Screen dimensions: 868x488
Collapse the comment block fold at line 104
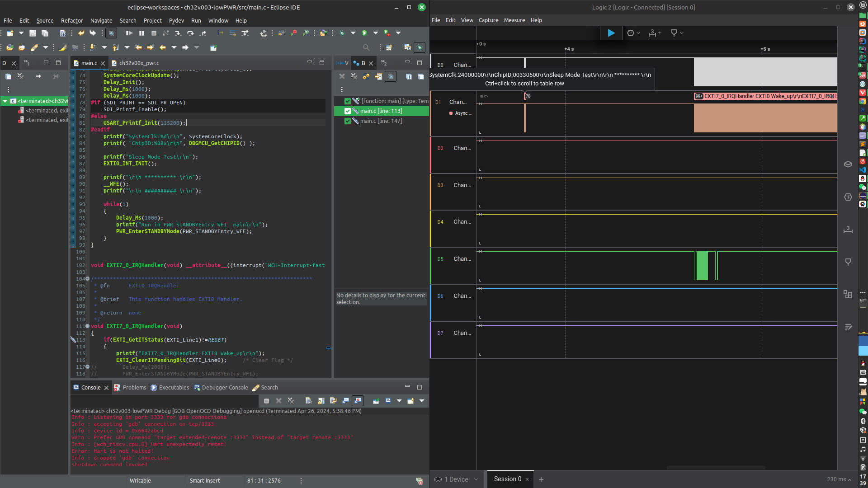pyautogui.click(x=88, y=279)
